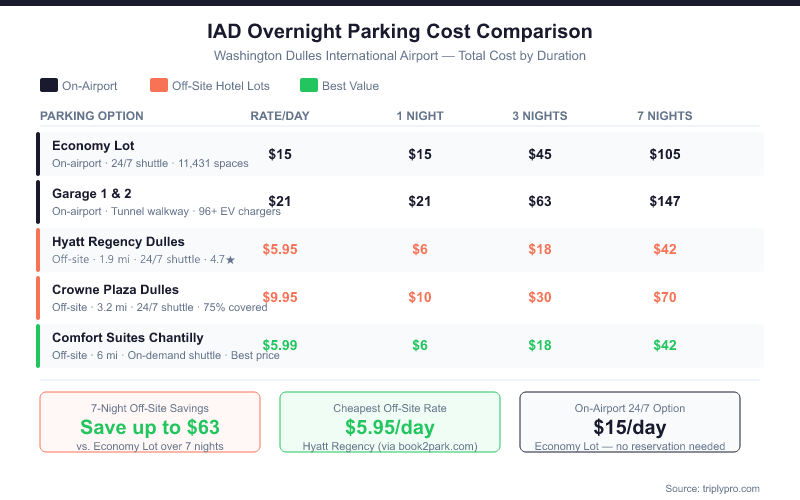
Task: Click the $147 Garage 7-night cost
Action: [664, 202]
